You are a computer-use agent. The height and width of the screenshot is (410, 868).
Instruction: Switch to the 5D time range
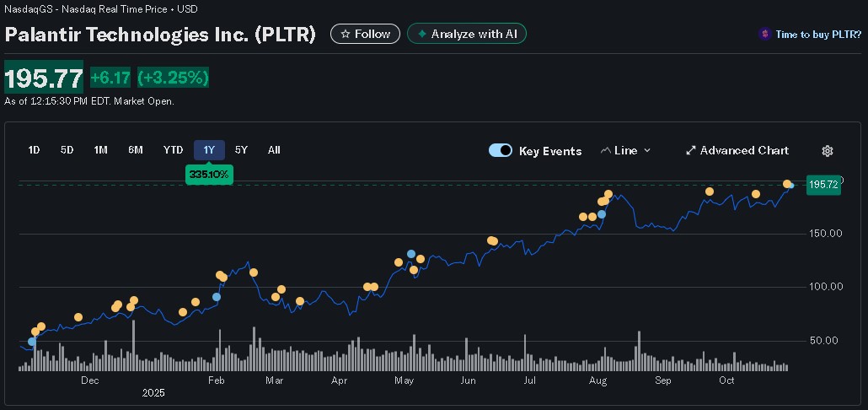pyautogui.click(x=67, y=150)
